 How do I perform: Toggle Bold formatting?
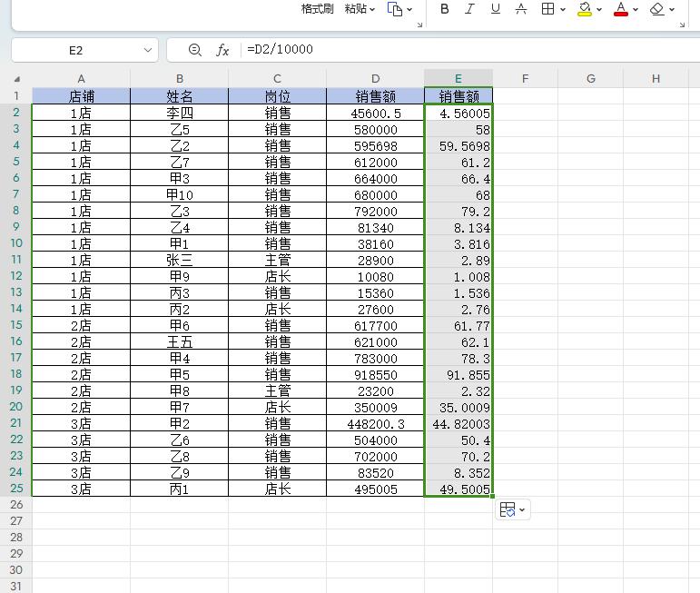[445, 9]
